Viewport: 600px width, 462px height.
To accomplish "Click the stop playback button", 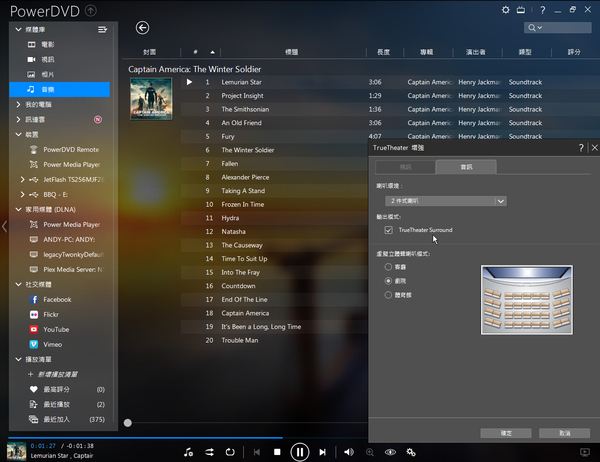I will 278,452.
